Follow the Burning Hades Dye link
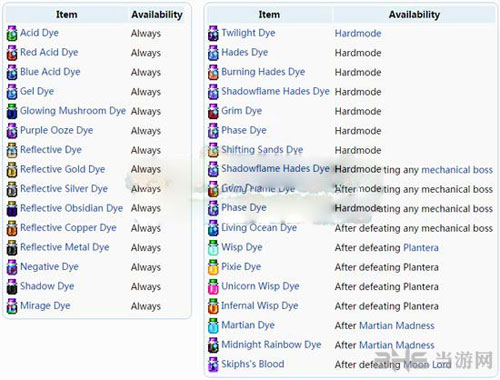 (x=263, y=72)
